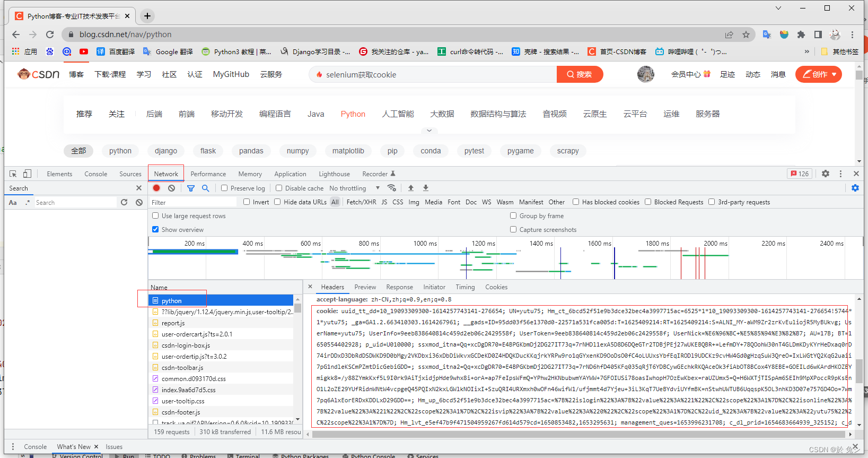Stop recording network log red button
Screen dimensions: 868x458
pyautogui.click(x=156, y=188)
